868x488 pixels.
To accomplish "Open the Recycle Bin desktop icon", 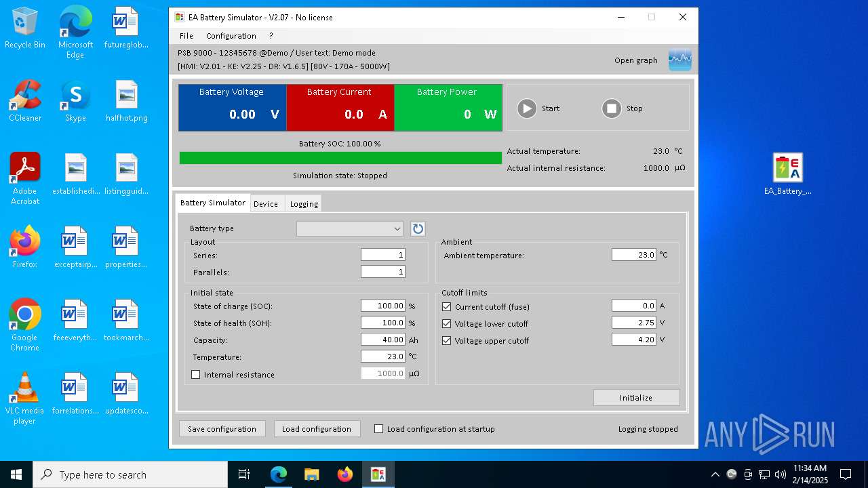I will (25, 28).
